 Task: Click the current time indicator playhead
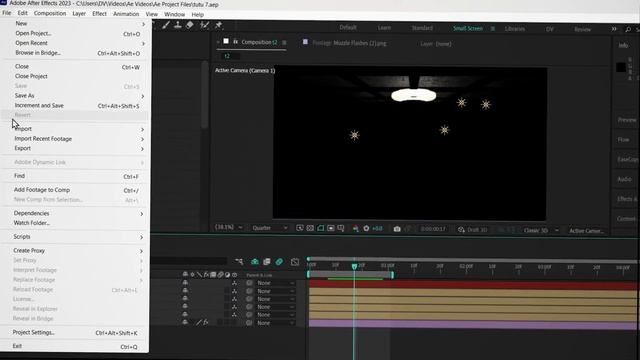(354, 266)
